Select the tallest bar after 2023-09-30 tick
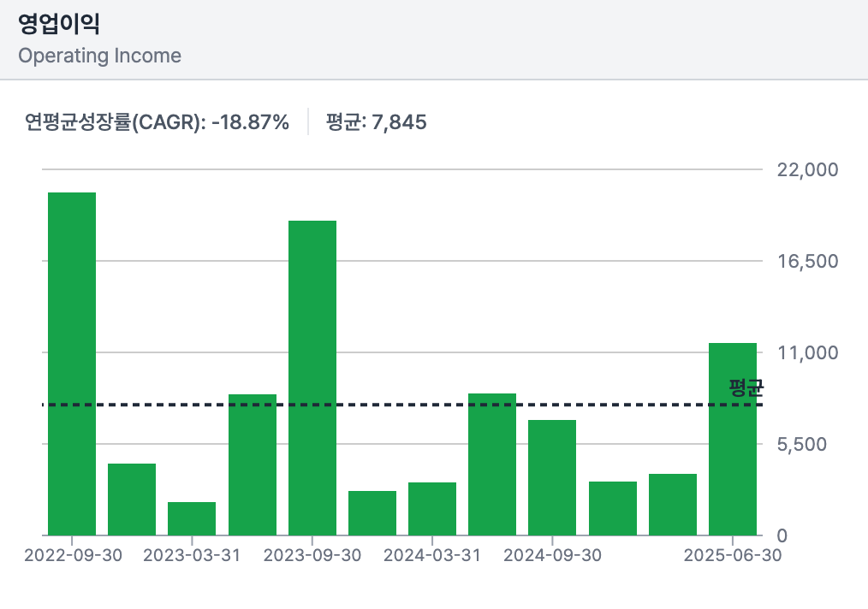Screen dimensions: 868x609 (733, 439)
